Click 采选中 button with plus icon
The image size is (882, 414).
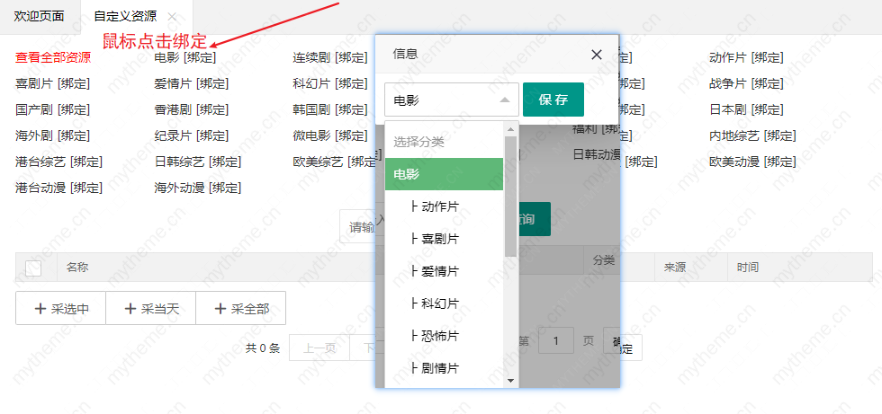click(60, 309)
